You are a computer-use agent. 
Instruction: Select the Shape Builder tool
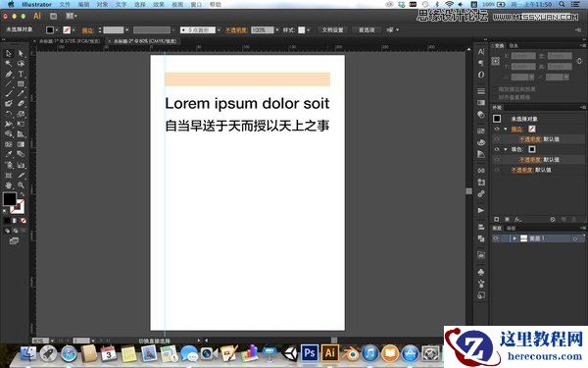(8, 134)
